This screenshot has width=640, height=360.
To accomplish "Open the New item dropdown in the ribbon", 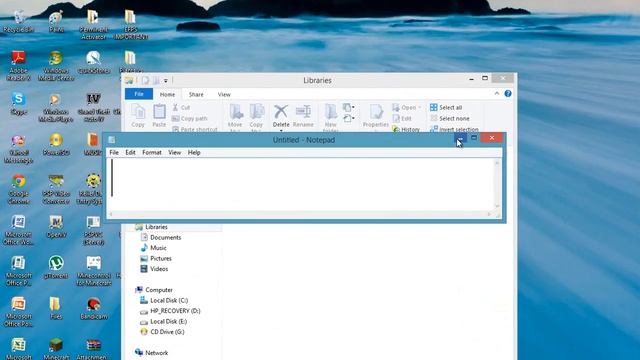I will 349,107.
